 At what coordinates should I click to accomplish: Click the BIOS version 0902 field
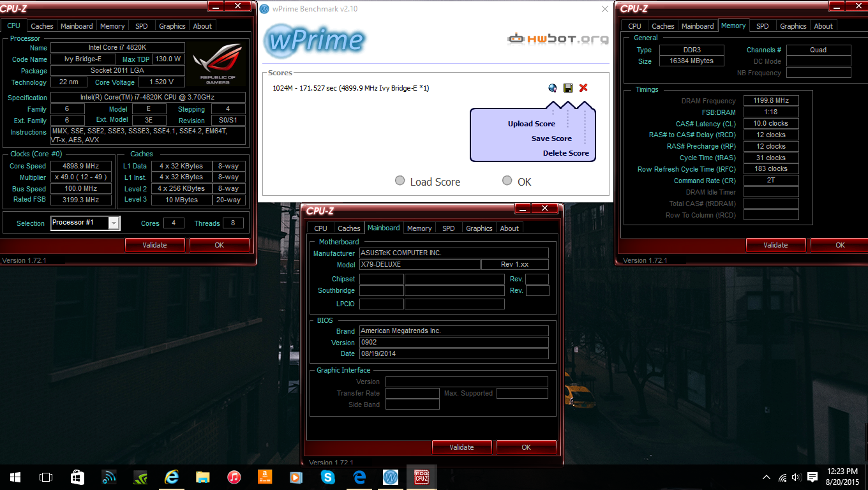454,343
